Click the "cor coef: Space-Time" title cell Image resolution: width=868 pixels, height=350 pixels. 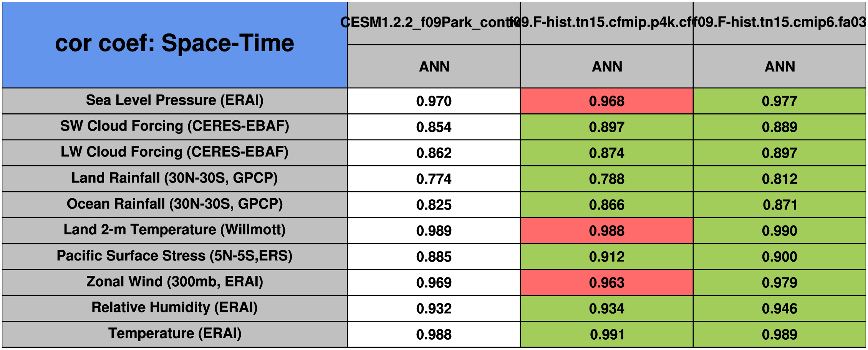click(x=175, y=44)
